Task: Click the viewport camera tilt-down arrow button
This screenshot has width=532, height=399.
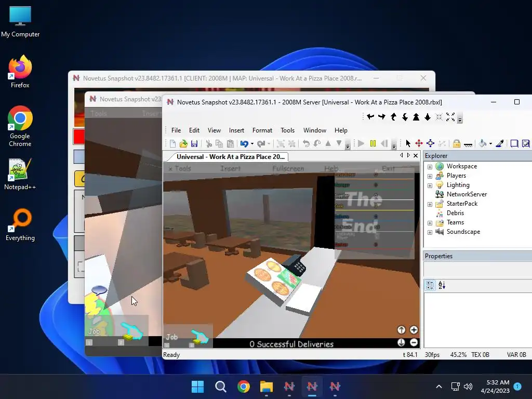Action: pyautogui.click(x=401, y=342)
